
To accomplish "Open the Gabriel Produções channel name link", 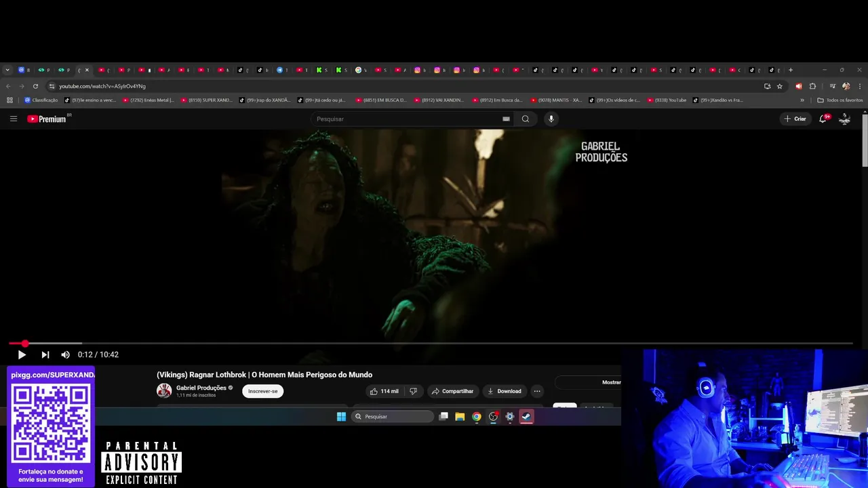I will 201,388.
